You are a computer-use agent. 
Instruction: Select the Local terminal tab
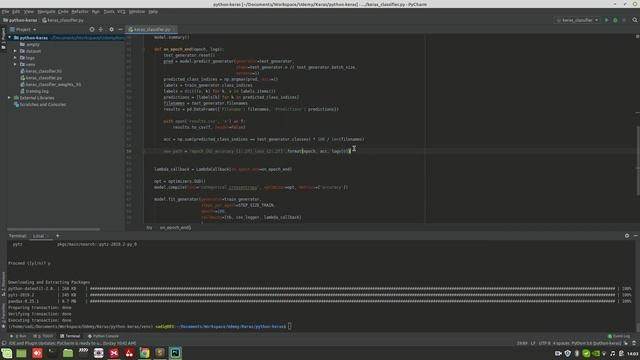point(40,236)
